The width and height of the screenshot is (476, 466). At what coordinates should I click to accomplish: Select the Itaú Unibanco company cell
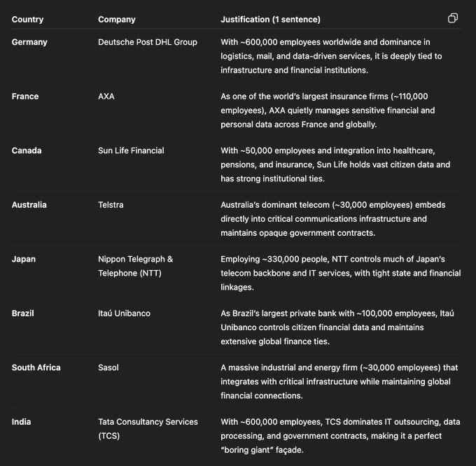pos(124,313)
